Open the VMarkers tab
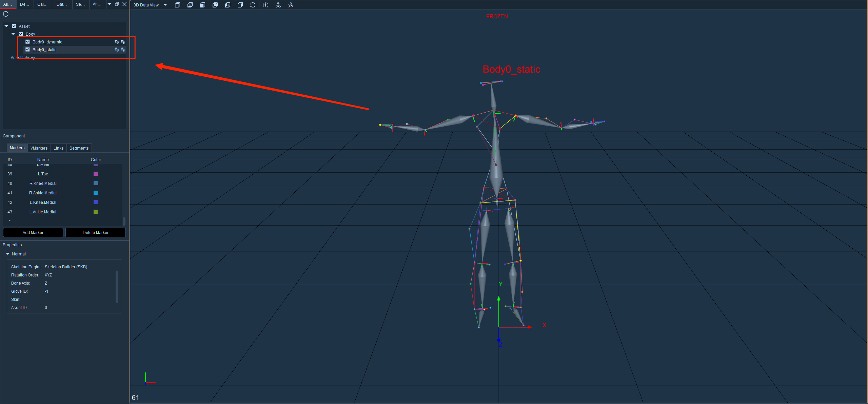The width and height of the screenshot is (868, 404). coord(39,148)
